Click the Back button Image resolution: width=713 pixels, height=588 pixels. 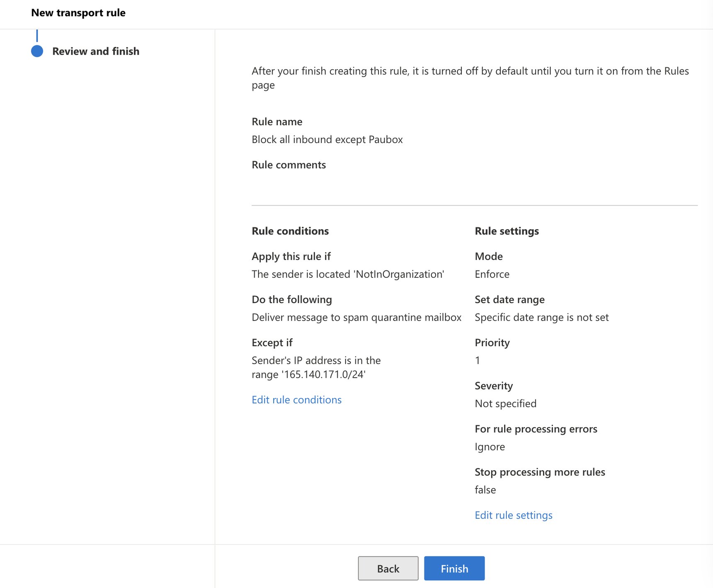click(388, 568)
